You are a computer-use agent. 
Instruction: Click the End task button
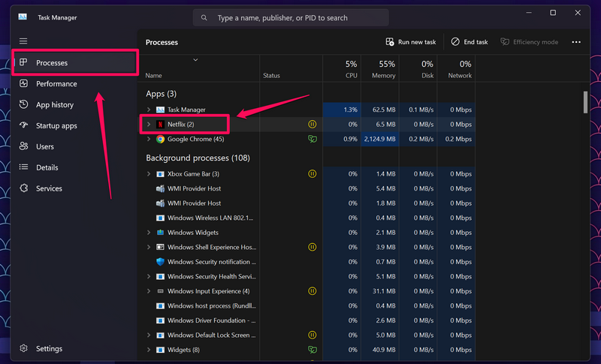470,42
